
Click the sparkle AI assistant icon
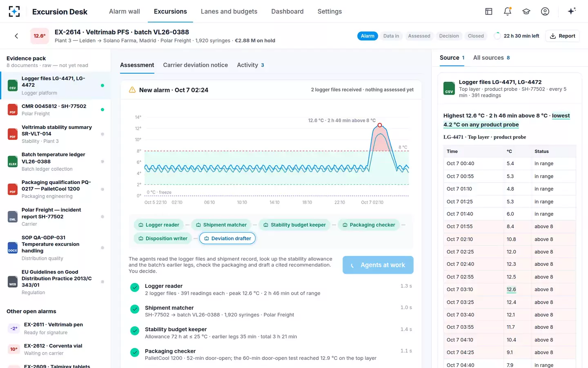[572, 11]
